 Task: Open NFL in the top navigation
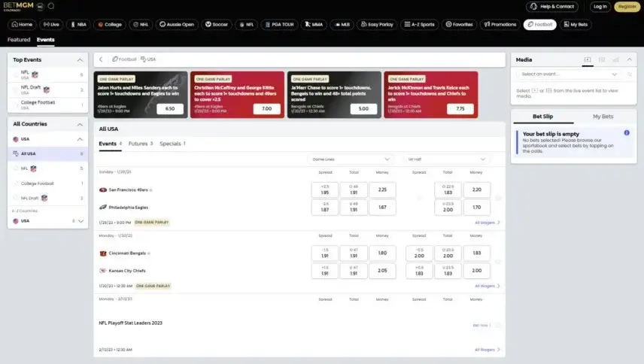coord(247,25)
